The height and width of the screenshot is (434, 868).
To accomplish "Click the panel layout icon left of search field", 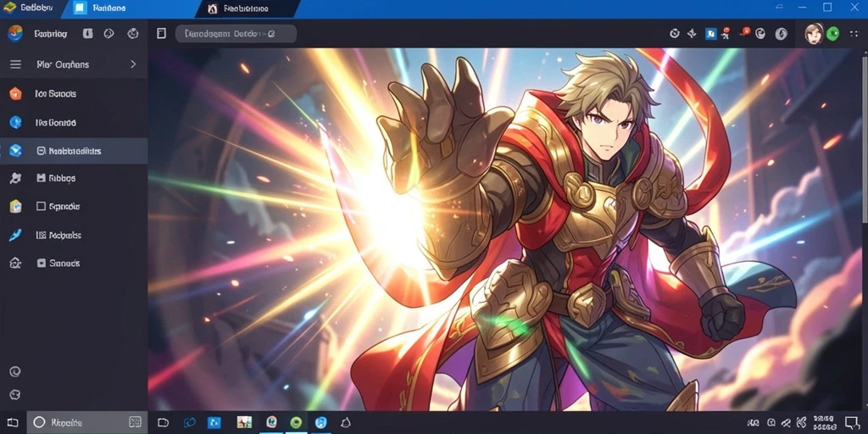I will [x=161, y=34].
